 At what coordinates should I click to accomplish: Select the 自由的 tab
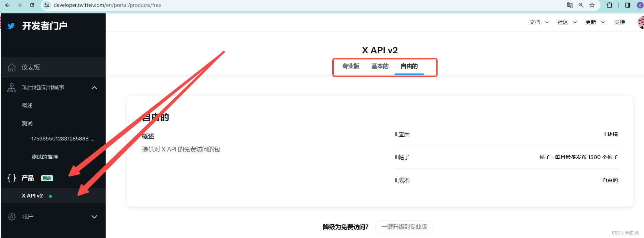[409, 66]
